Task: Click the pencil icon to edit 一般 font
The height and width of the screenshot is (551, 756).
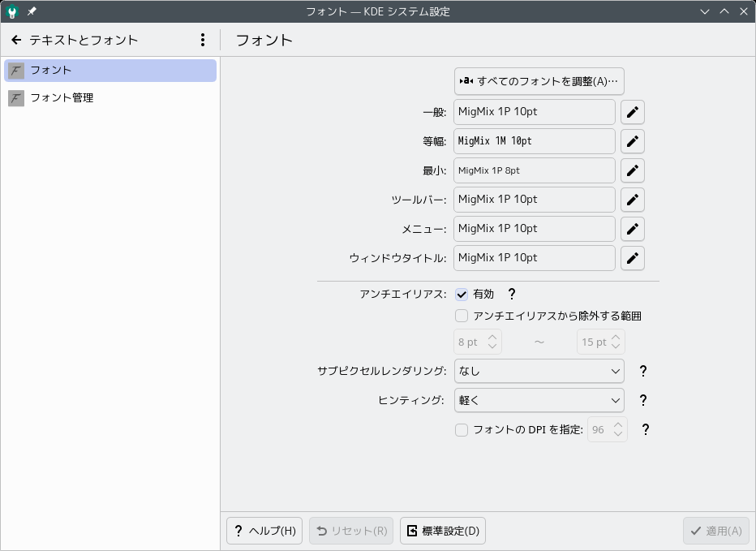Action: coord(632,112)
